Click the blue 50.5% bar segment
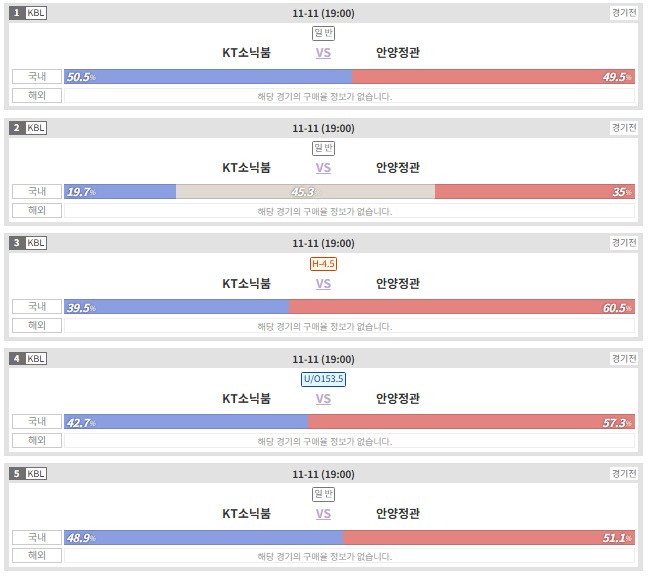The image size is (651, 579). pyautogui.click(x=208, y=77)
